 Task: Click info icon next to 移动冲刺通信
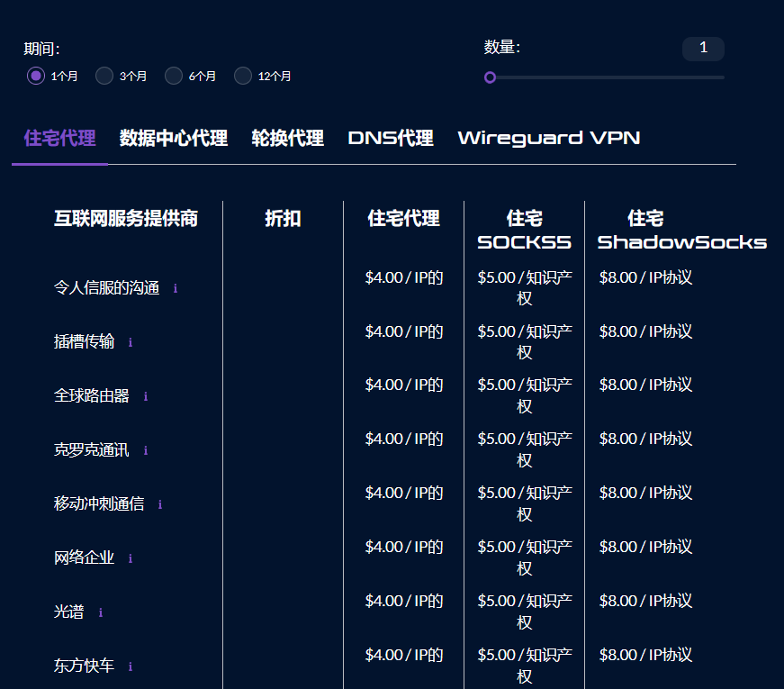pyautogui.click(x=160, y=504)
